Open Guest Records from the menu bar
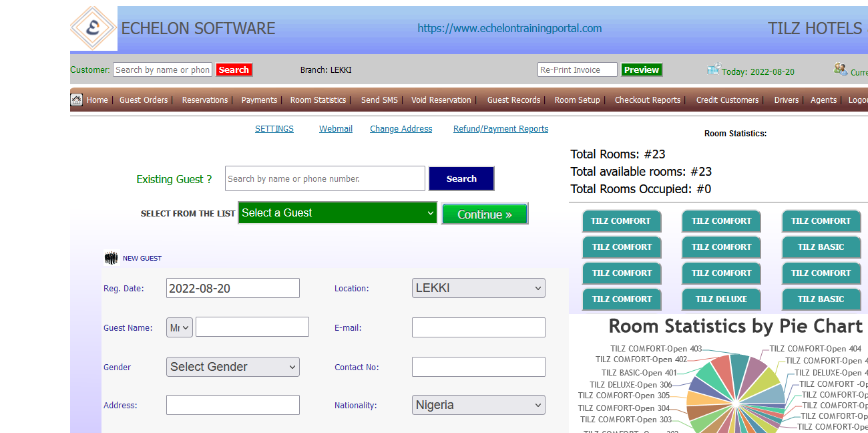 coord(513,100)
